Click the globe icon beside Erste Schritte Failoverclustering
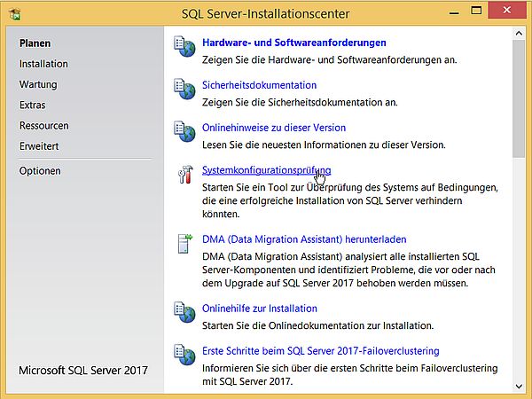Image resolution: width=532 pixels, height=399 pixels. tap(184, 355)
